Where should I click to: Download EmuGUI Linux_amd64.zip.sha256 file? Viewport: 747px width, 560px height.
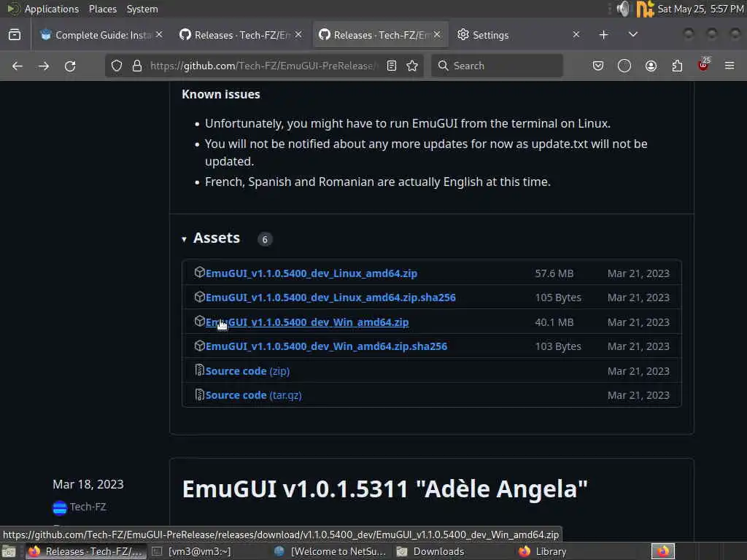coord(330,297)
